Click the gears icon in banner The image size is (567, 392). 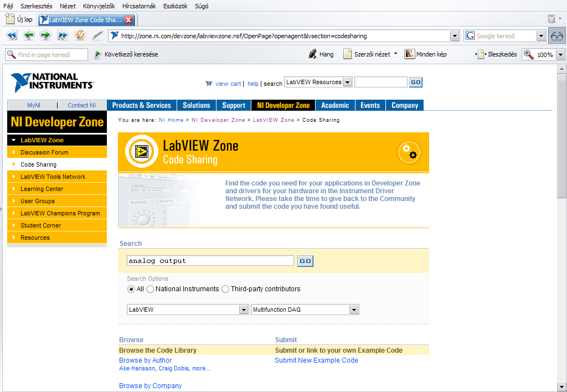pos(409,152)
